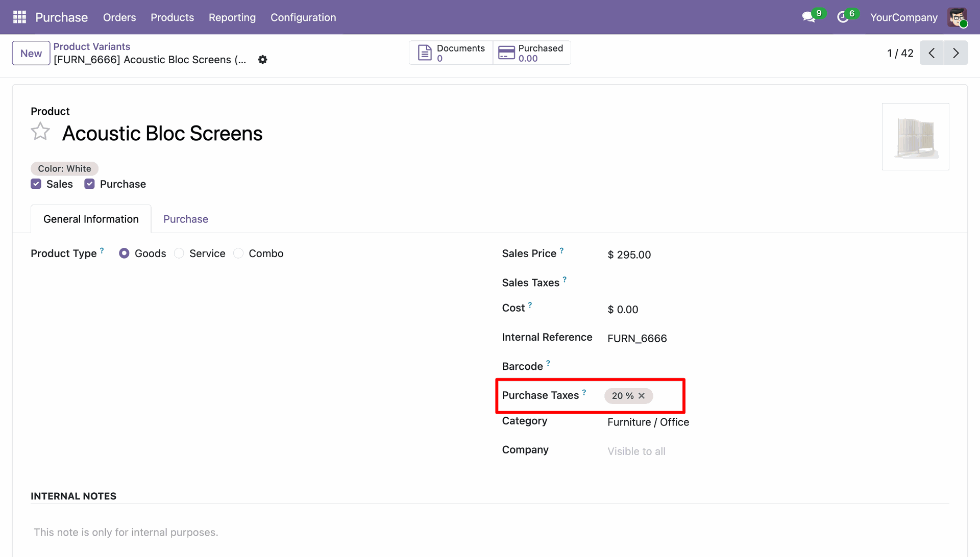
Task: Click the New button
Action: point(31,53)
